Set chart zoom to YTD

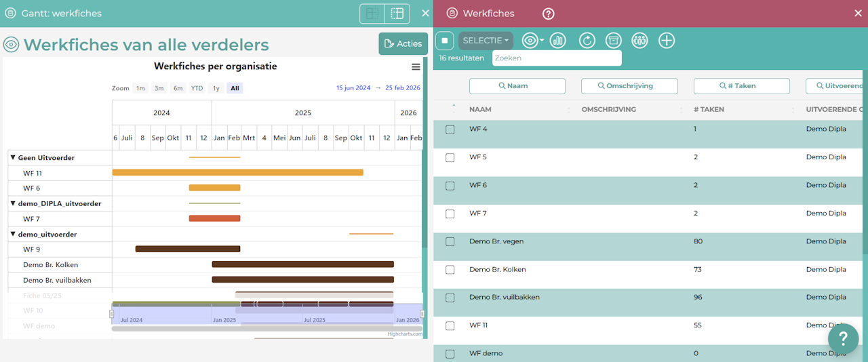(197, 88)
